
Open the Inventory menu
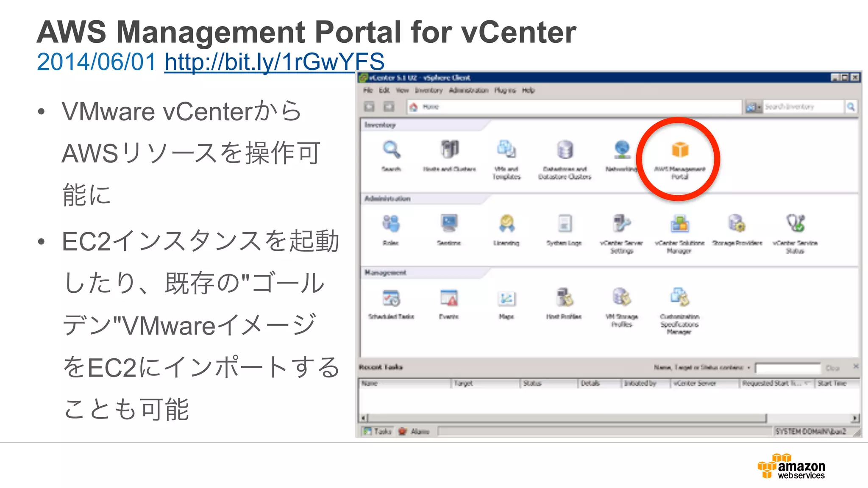pos(429,90)
